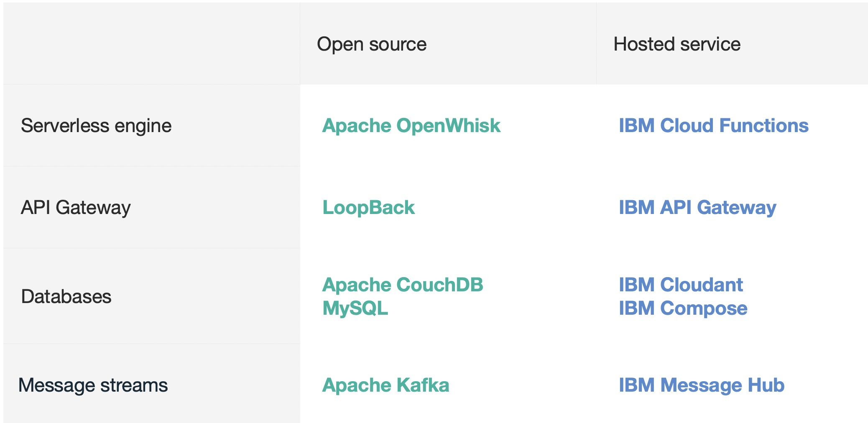
Task: Open the IBM Message Hub link
Action: pyautogui.click(x=701, y=385)
